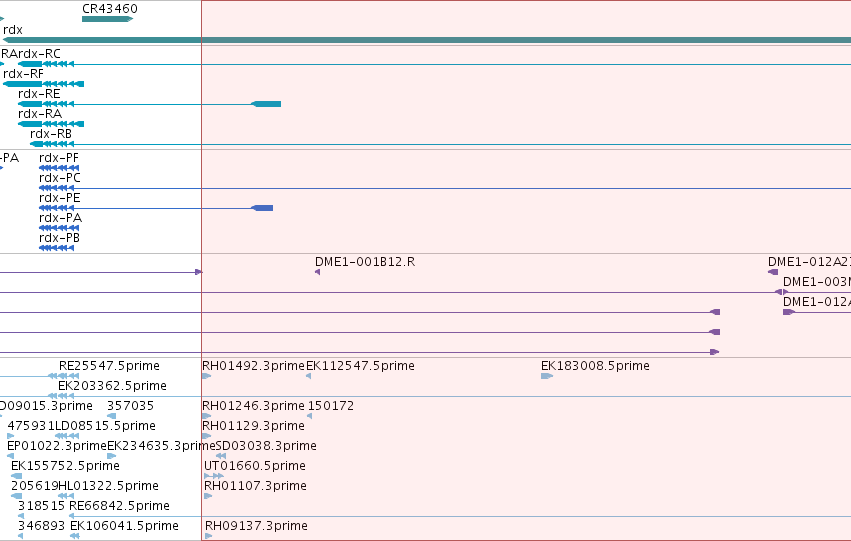Screen dimensions: 851x541
Task: Select the EK112547.5prime EST label
Action: [x=360, y=366]
